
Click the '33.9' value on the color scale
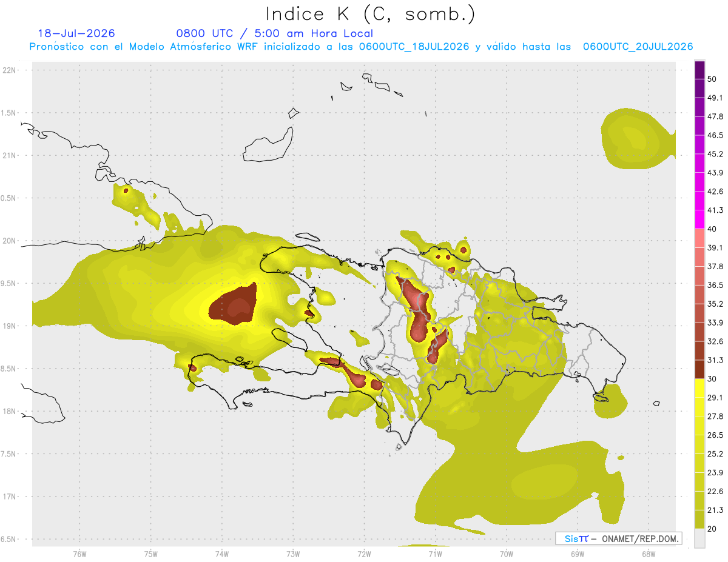click(x=715, y=323)
